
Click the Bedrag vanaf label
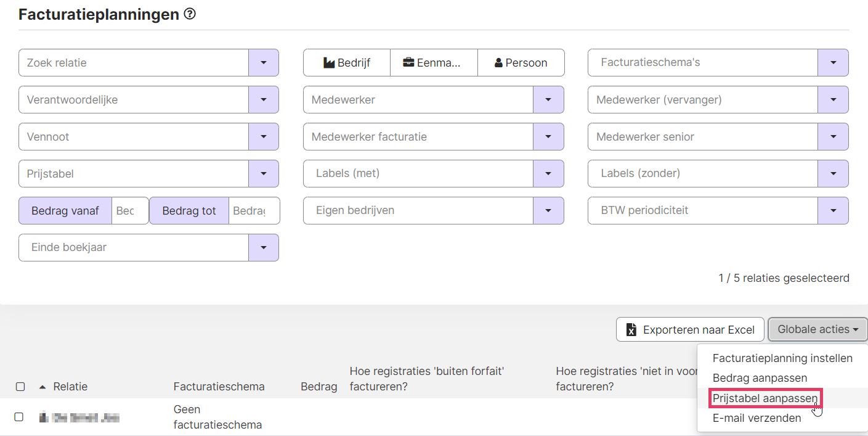coord(65,211)
